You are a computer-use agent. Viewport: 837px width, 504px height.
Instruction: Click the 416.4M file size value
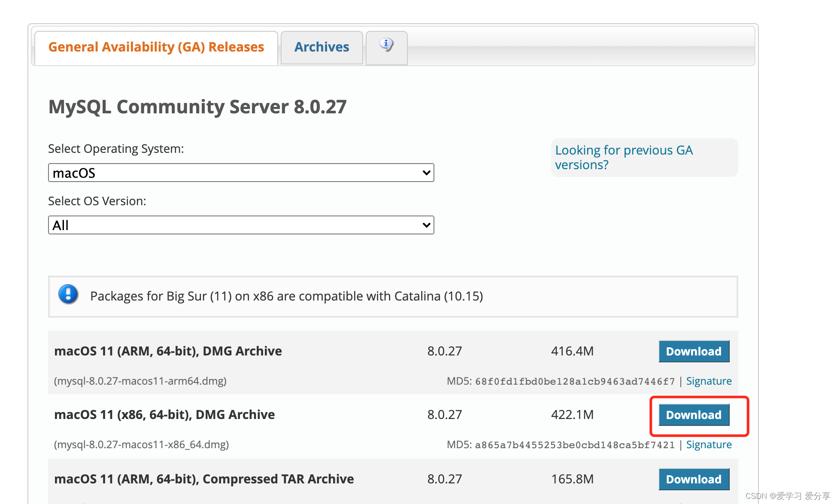coord(572,351)
